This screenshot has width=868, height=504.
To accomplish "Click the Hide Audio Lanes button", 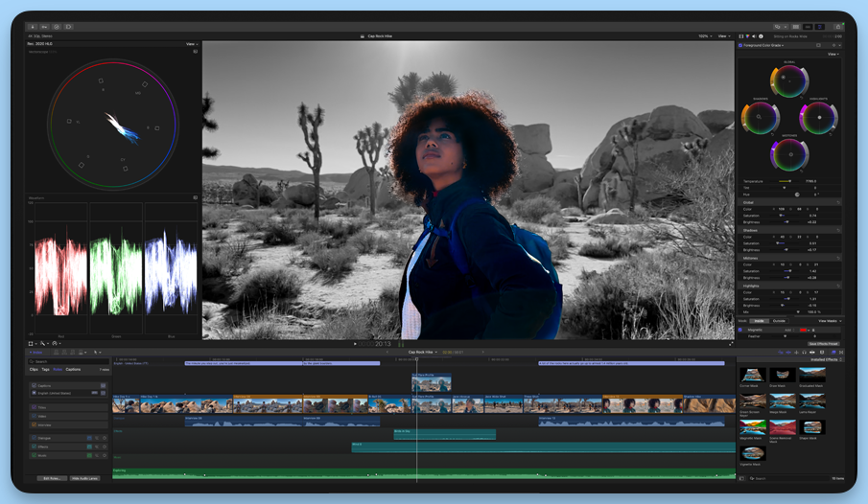I will click(x=87, y=477).
